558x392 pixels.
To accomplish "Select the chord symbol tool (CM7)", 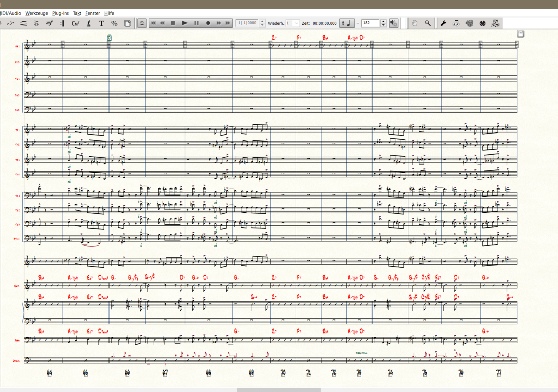I will (x=76, y=23).
